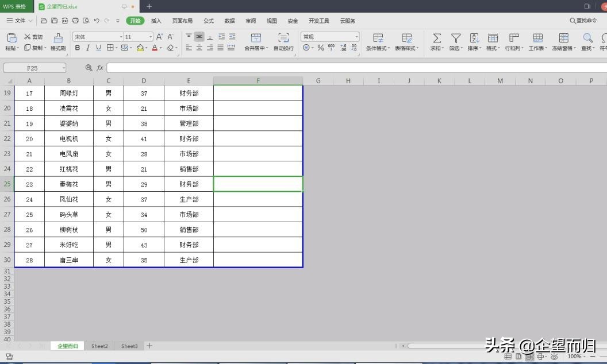Viewport: 607px width, 364px height.
Task: Switch to 公式 ribbon tab
Action: coord(209,21)
